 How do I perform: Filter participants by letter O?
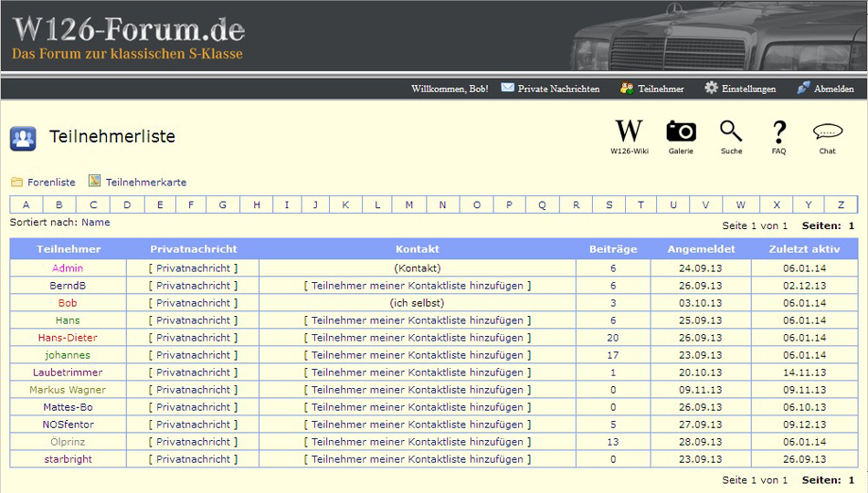(477, 205)
